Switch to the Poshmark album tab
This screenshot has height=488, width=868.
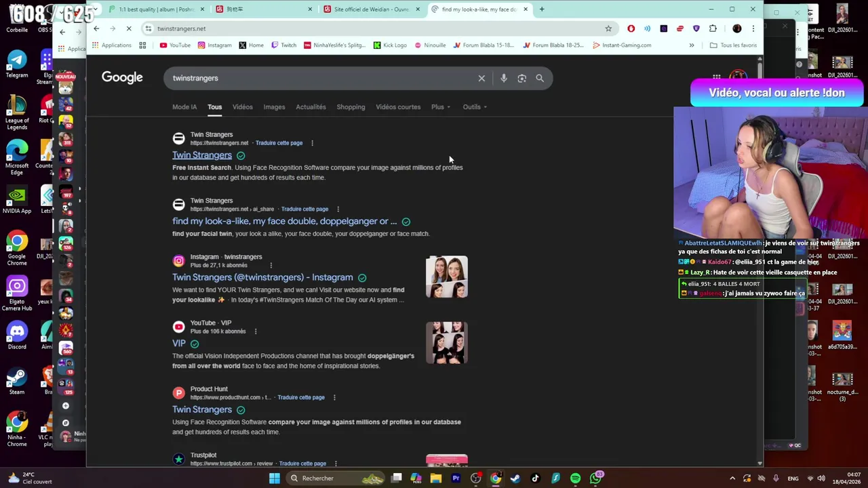(157, 9)
